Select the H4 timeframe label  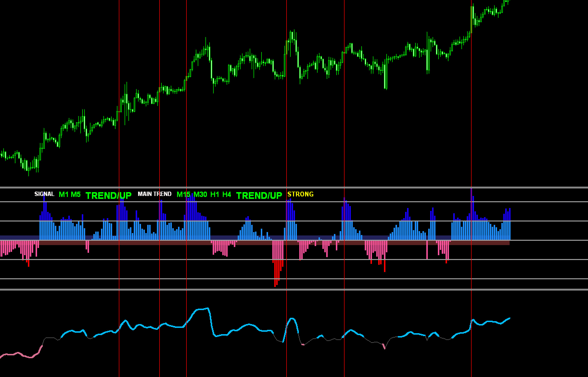coord(226,194)
